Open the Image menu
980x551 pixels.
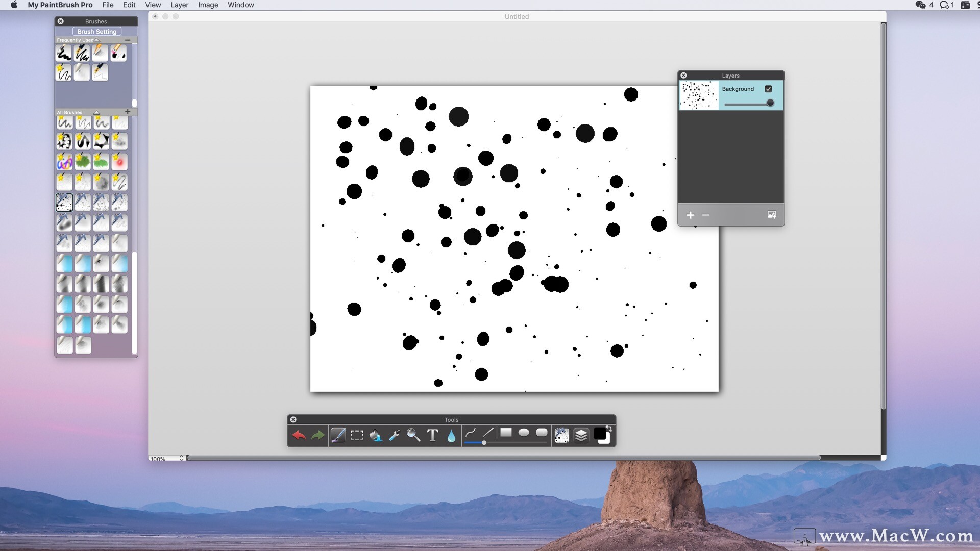point(208,5)
